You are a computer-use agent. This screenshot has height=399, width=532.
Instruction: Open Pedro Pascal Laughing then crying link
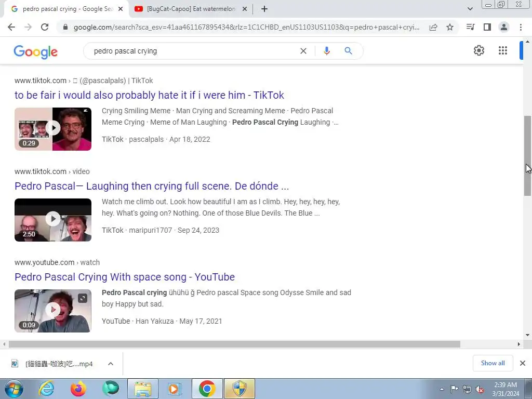point(152,186)
